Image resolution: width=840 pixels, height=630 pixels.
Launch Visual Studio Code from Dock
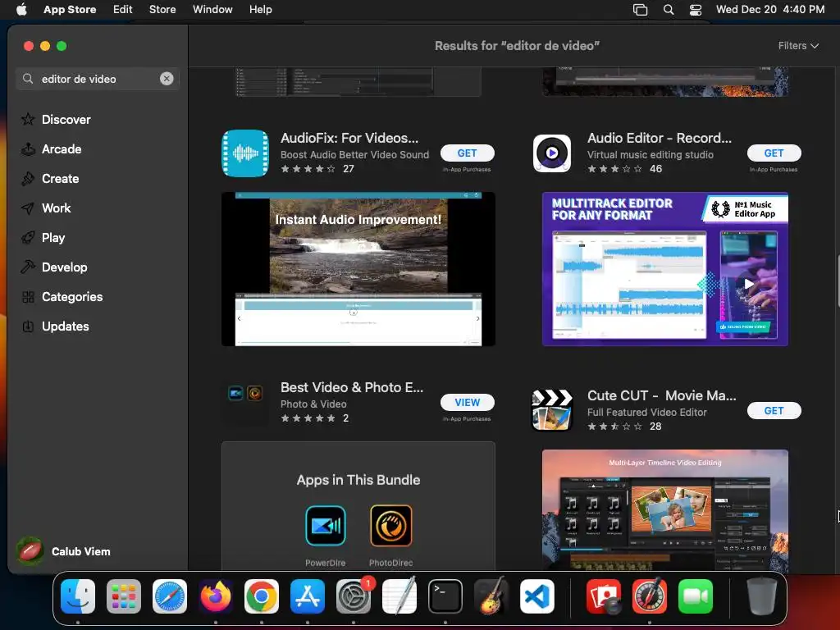tap(536, 596)
